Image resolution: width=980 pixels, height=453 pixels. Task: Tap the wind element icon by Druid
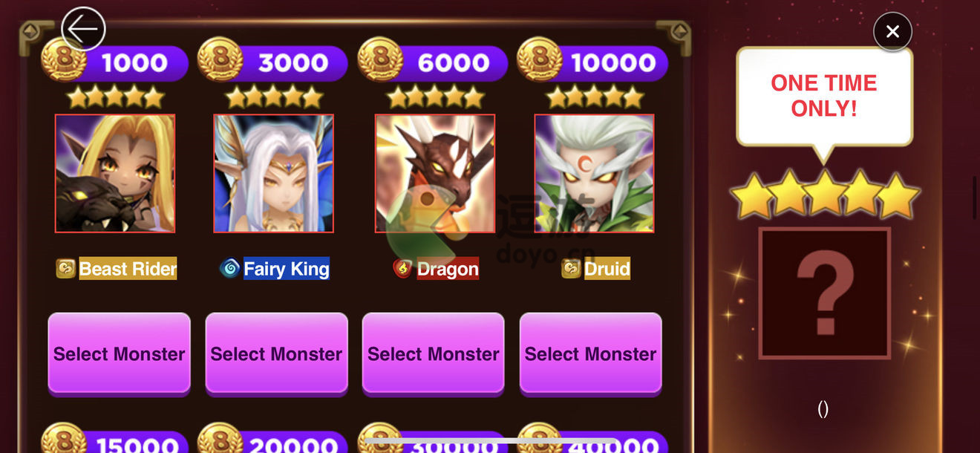point(571,268)
